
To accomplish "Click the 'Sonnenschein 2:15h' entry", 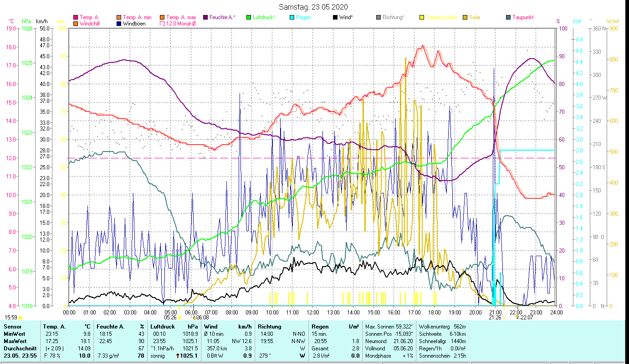I will tap(442, 356).
